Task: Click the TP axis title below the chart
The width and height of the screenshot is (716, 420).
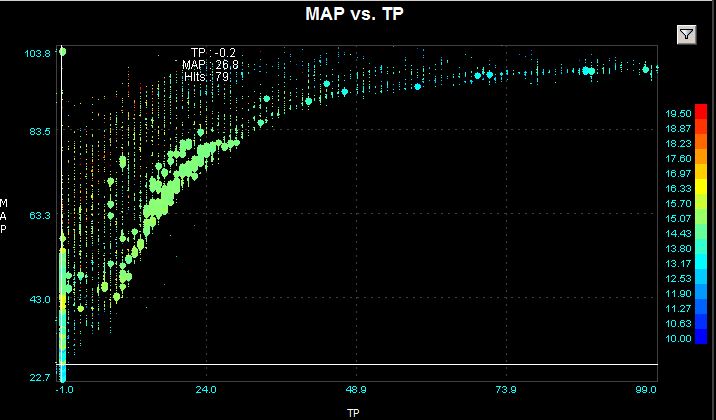Action: (x=352, y=410)
